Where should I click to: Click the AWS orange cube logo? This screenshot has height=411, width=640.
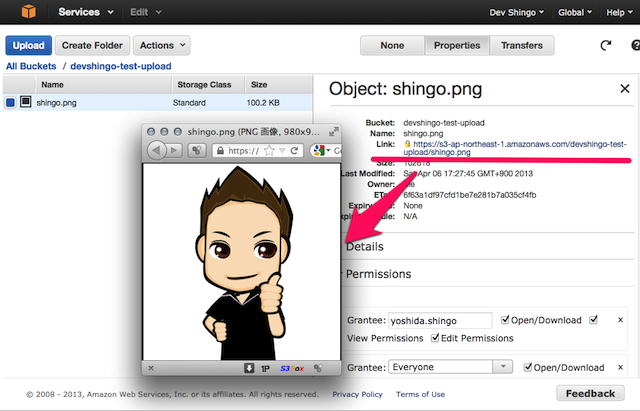click(x=29, y=11)
